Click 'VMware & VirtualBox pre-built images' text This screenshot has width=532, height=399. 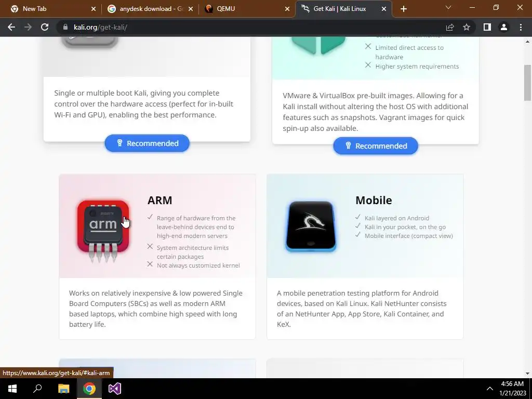pyautogui.click(x=375, y=112)
